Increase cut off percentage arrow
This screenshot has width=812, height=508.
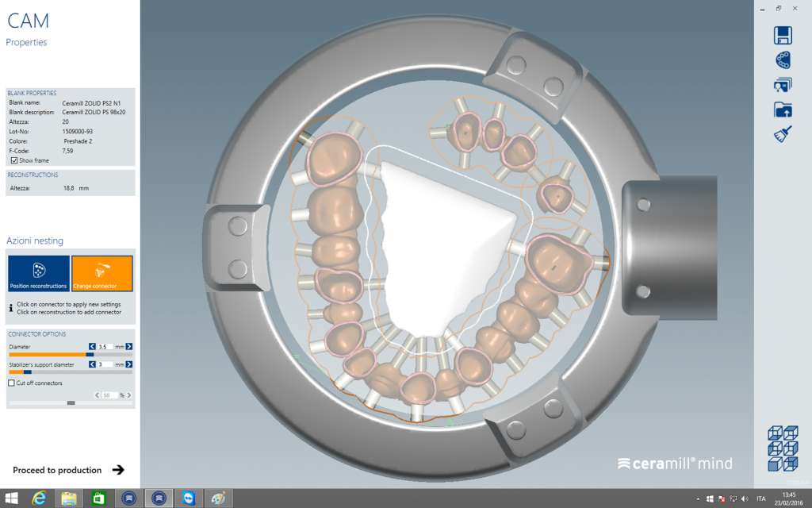tap(129, 395)
